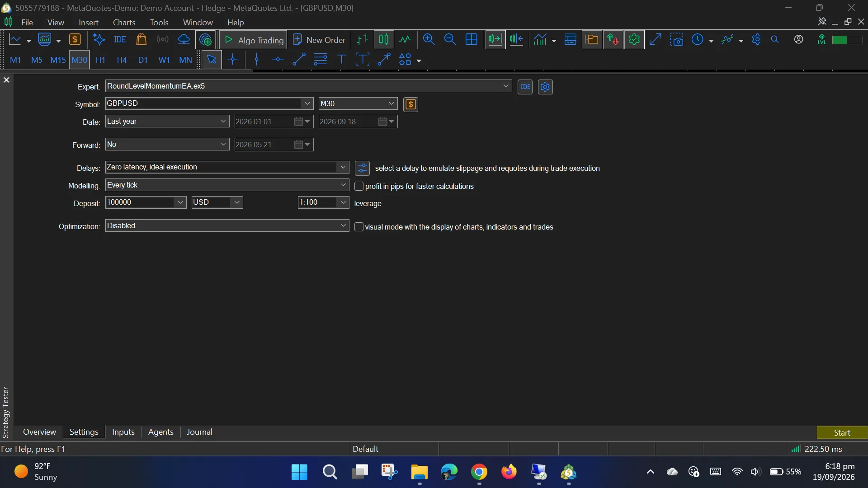Click the New Order button
Image resolution: width=868 pixels, height=488 pixels.
(x=319, y=40)
